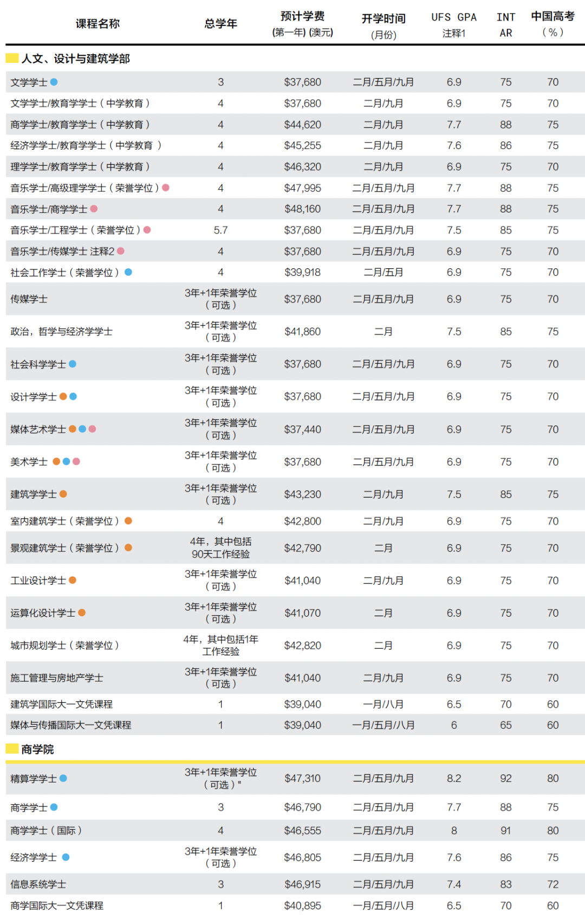Click the pink dot beside 音乐学士/商学学士

[x=94, y=209]
